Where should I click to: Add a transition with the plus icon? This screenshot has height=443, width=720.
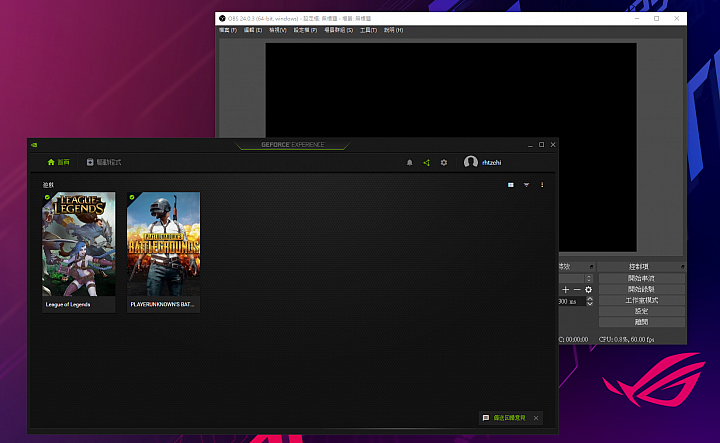[566, 290]
